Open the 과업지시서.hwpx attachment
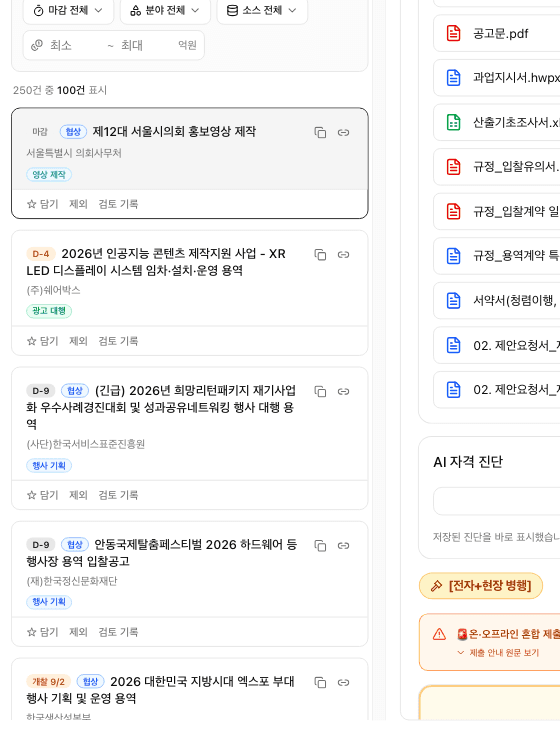This screenshot has height=742, width=560. [497, 78]
